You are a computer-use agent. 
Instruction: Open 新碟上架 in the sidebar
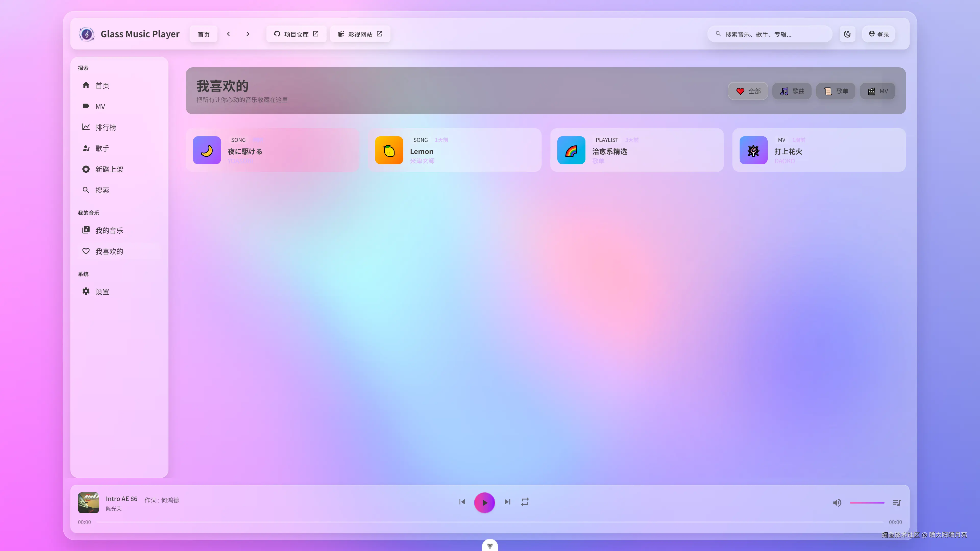click(x=109, y=169)
